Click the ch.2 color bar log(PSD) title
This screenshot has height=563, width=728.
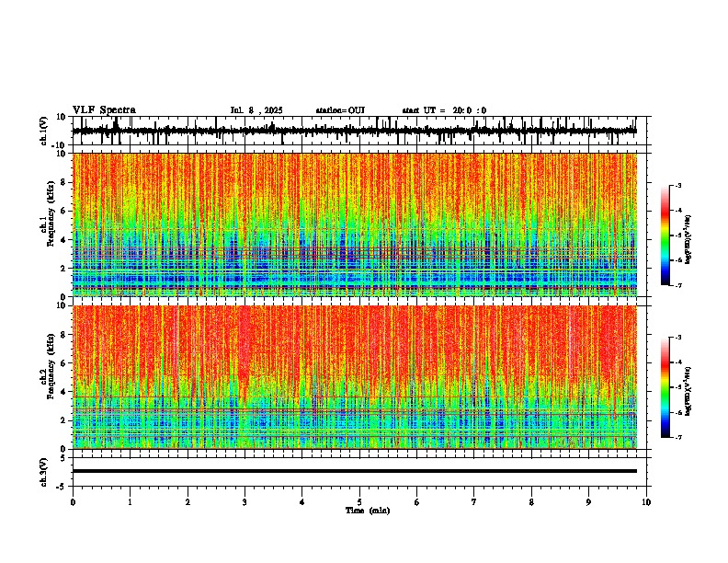click(x=688, y=391)
